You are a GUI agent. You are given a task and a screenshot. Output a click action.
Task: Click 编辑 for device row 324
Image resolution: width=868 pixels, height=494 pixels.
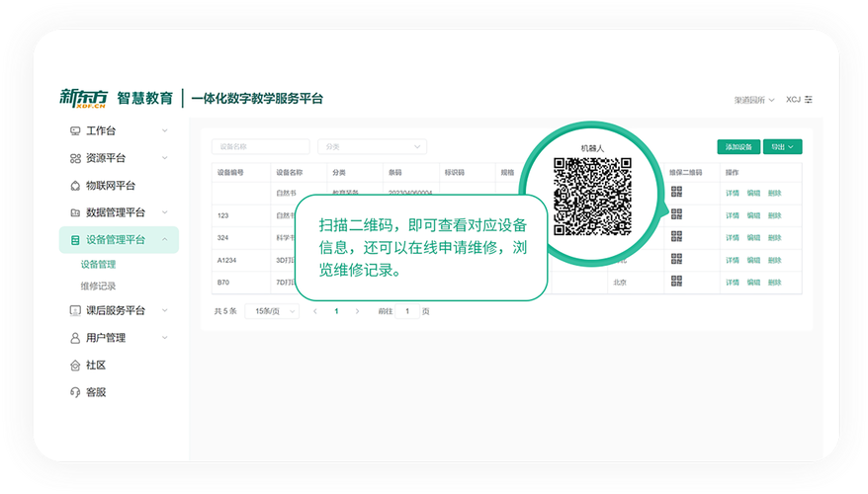point(753,238)
